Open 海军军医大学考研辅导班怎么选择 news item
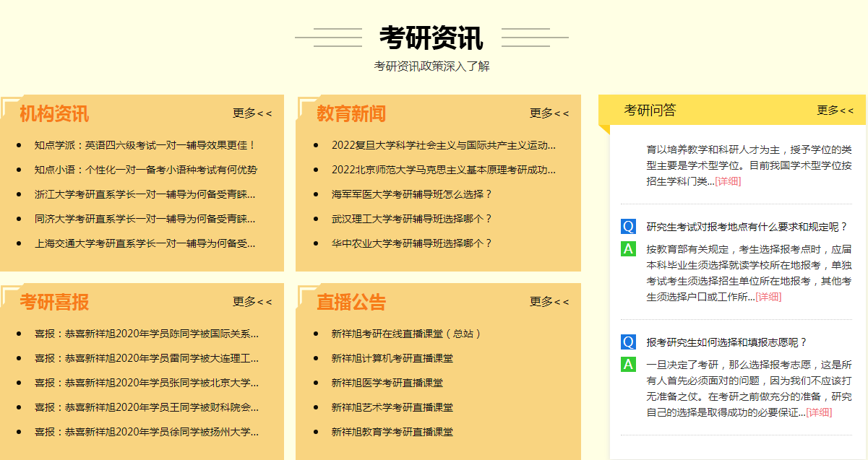868x460 pixels. coord(412,194)
